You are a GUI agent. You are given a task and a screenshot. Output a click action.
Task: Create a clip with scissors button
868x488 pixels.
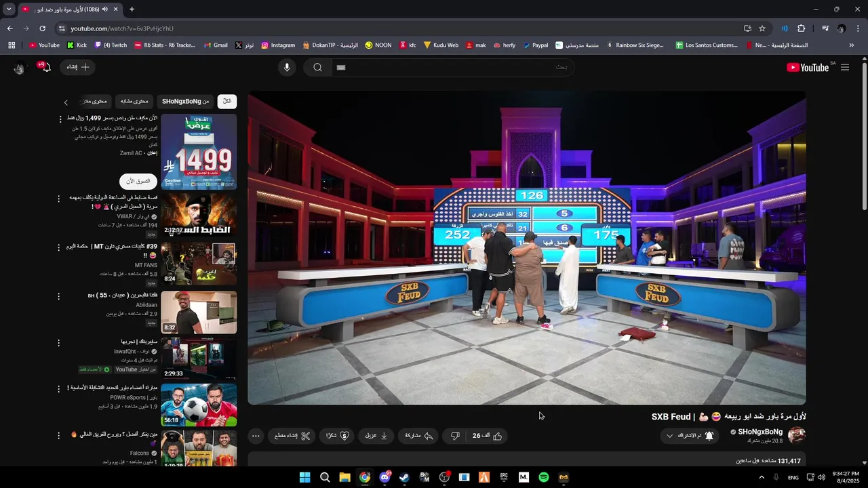[292, 436]
